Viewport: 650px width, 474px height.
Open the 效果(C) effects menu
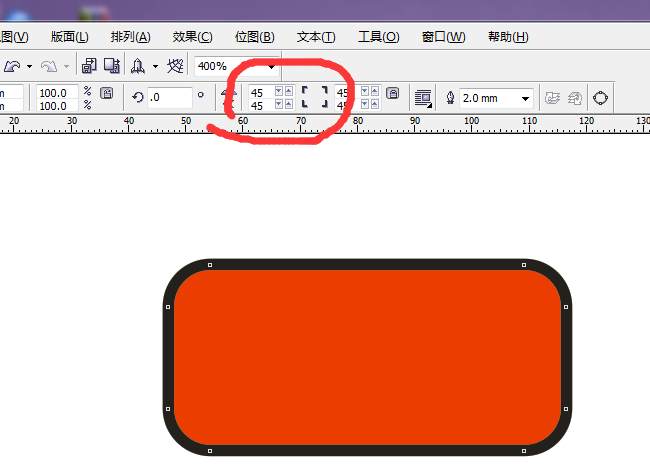[192, 37]
